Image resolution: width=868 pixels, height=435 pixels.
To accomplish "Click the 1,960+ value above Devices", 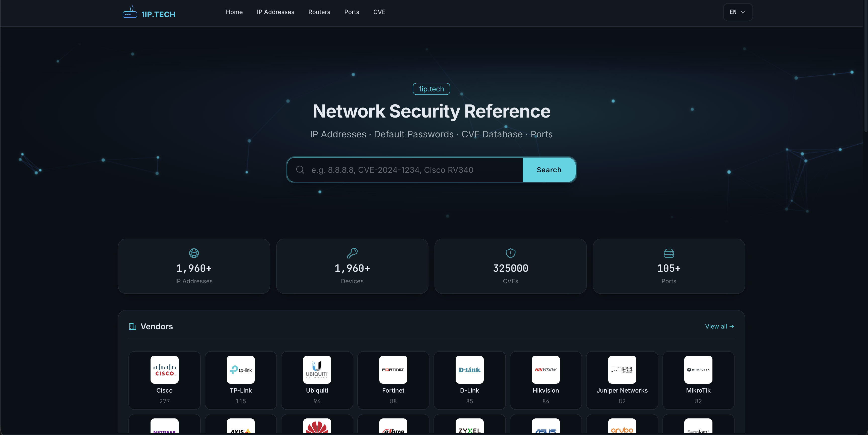I will (x=352, y=268).
